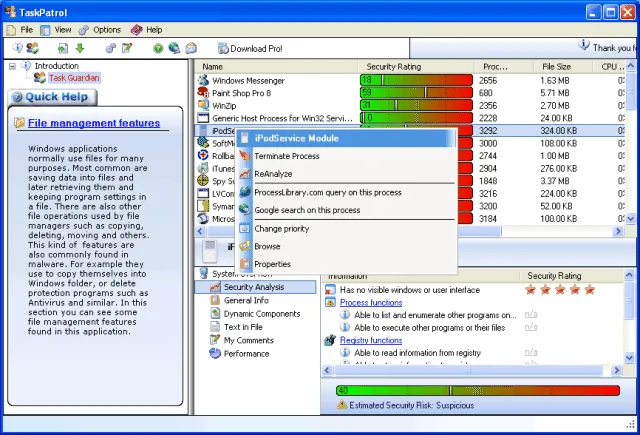The width and height of the screenshot is (640, 435).
Task: Select Google search on this process
Action: 346,210
